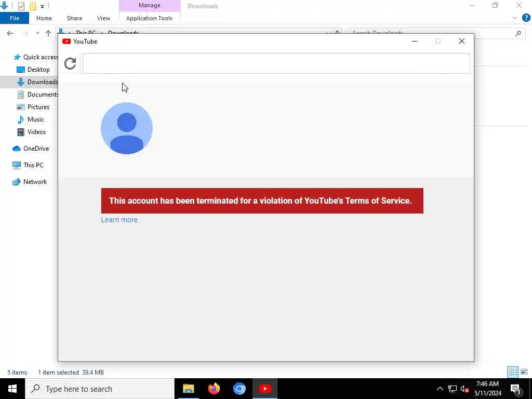This screenshot has height=399, width=532.
Task: Switch to Large icons view layout
Action: [524, 372]
